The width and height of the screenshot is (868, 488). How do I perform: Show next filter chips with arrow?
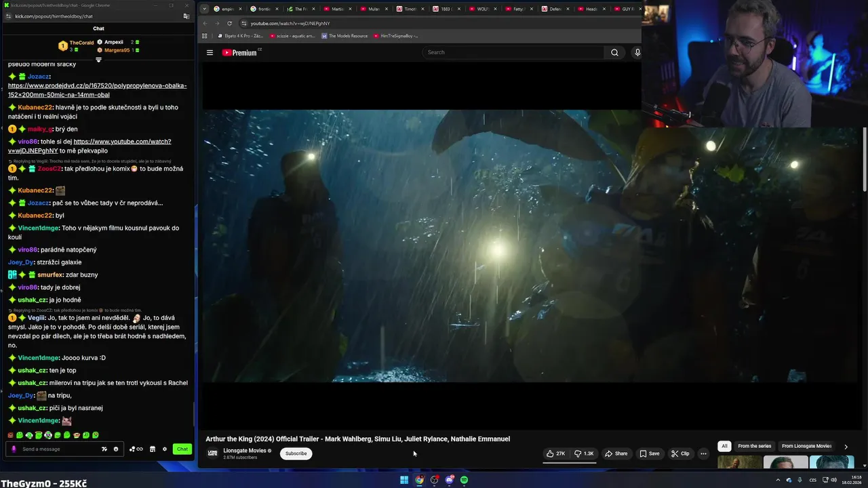pyautogui.click(x=846, y=447)
